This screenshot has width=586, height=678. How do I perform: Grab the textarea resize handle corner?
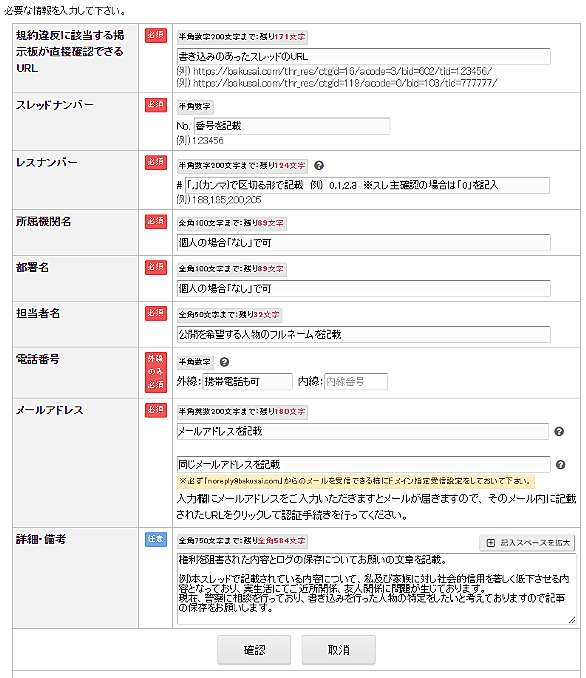pyautogui.click(x=572, y=620)
